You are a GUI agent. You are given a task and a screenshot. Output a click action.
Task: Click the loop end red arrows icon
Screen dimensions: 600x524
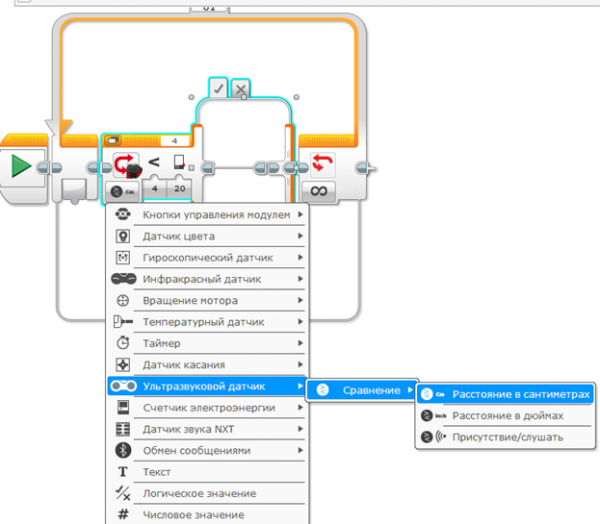click(323, 165)
